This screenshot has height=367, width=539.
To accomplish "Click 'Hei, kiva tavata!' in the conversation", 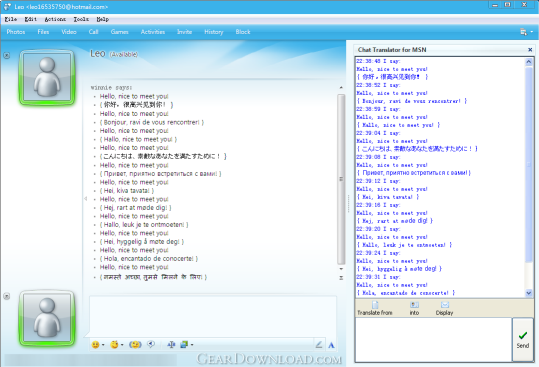I will tap(126, 190).
